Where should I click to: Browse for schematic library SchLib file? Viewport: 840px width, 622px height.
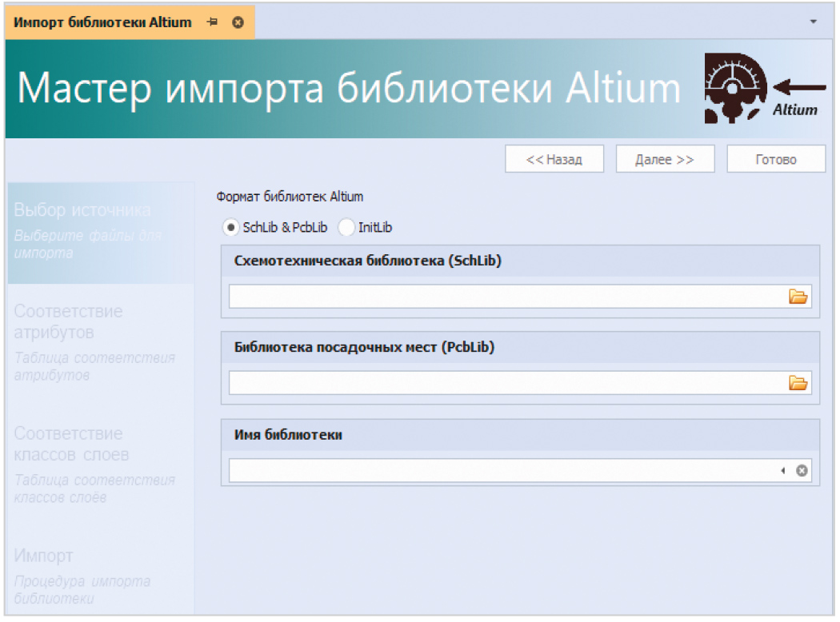tap(798, 297)
